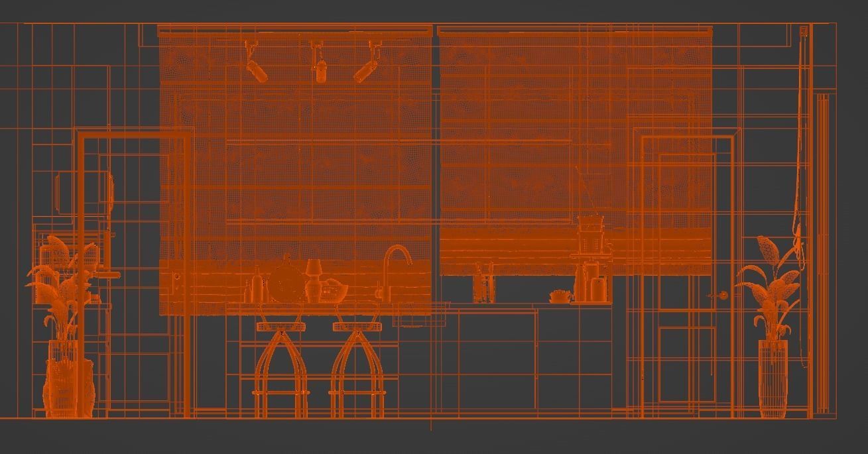Click the right door handle
Screen dimensions: 868x454
click(717, 296)
